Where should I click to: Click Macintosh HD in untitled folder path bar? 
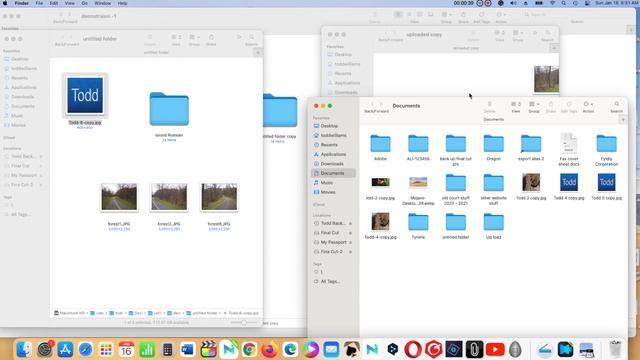(69, 313)
